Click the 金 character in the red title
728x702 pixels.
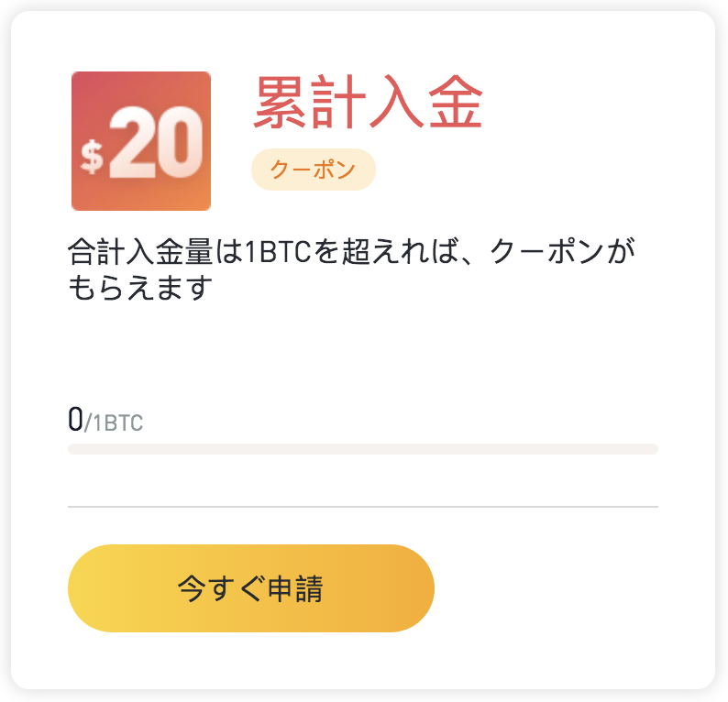(456, 101)
